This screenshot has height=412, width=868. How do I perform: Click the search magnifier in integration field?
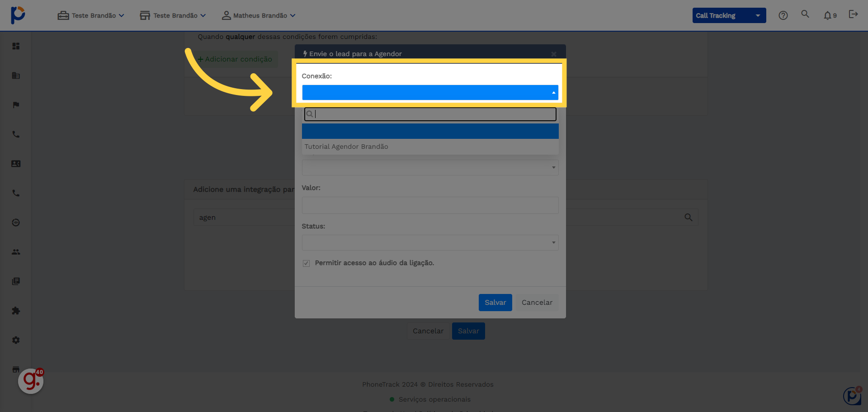point(689,218)
